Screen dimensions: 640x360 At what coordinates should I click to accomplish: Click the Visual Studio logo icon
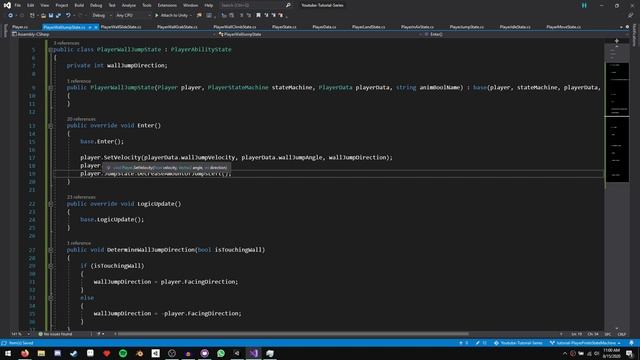[x=7, y=5]
